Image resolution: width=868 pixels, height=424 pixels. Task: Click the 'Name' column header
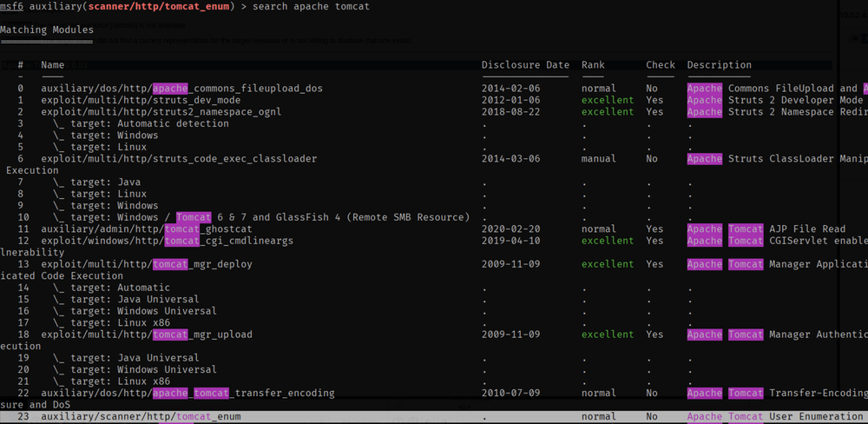(x=53, y=65)
